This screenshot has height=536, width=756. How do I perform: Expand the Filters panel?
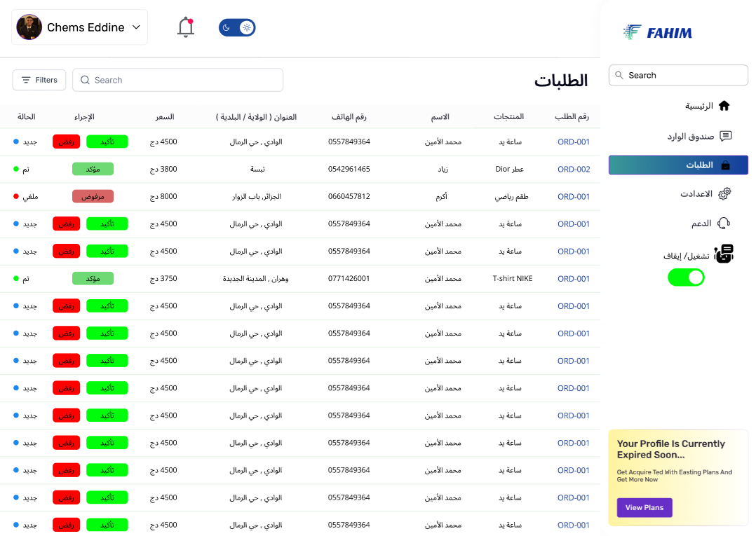(39, 80)
